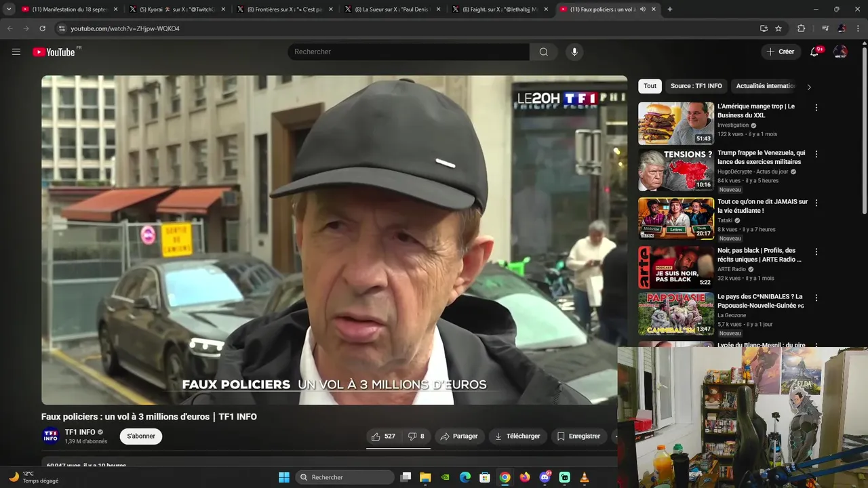The height and width of the screenshot is (488, 868).
Task: Open the TF1 INFO channel name link
Action: tap(80, 432)
